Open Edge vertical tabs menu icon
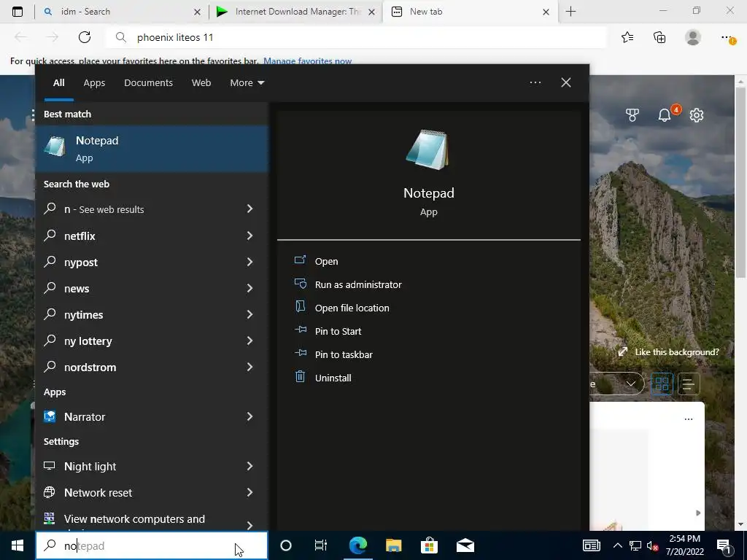The height and width of the screenshot is (560, 747). click(x=18, y=12)
